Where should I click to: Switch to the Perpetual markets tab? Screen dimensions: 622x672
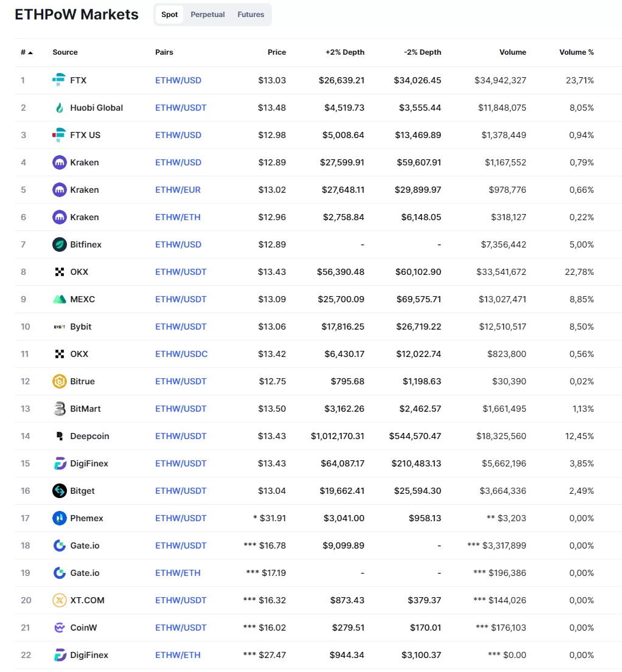(208, 15)
